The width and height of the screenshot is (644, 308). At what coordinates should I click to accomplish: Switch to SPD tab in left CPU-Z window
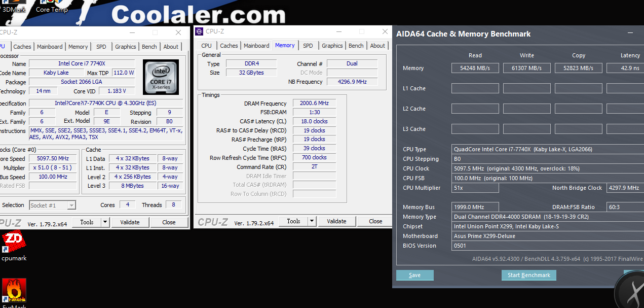tap(101, 46)
